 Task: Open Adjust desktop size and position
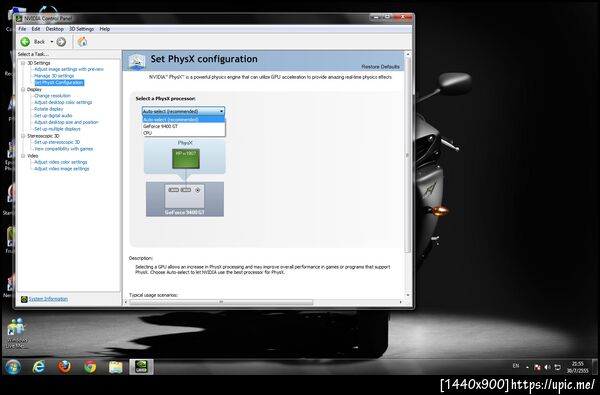[66, 122]
